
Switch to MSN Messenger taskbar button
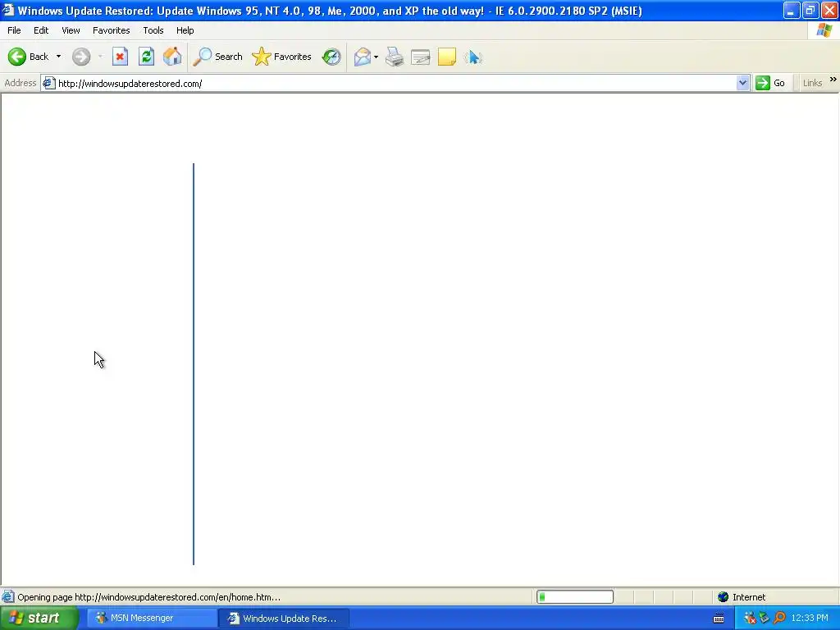152,619
